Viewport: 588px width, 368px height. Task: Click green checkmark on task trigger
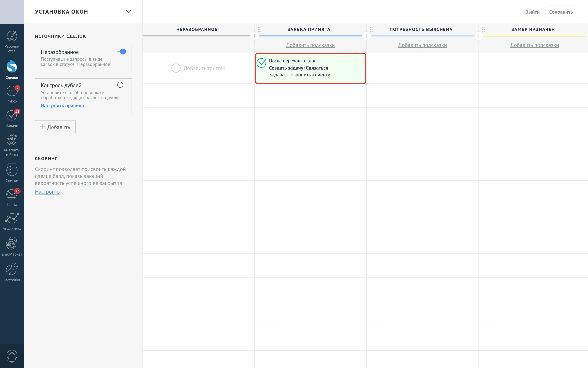(261, 63)
